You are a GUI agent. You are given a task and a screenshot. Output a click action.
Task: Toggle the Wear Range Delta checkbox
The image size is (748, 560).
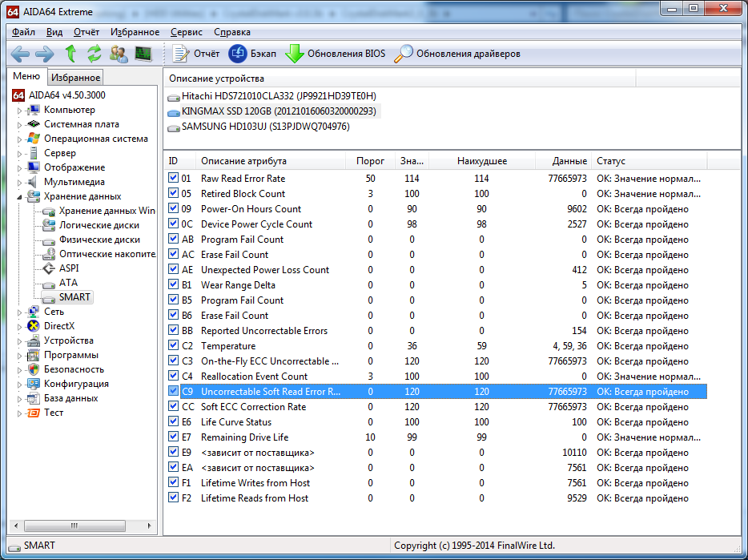(x=173, y=285)
